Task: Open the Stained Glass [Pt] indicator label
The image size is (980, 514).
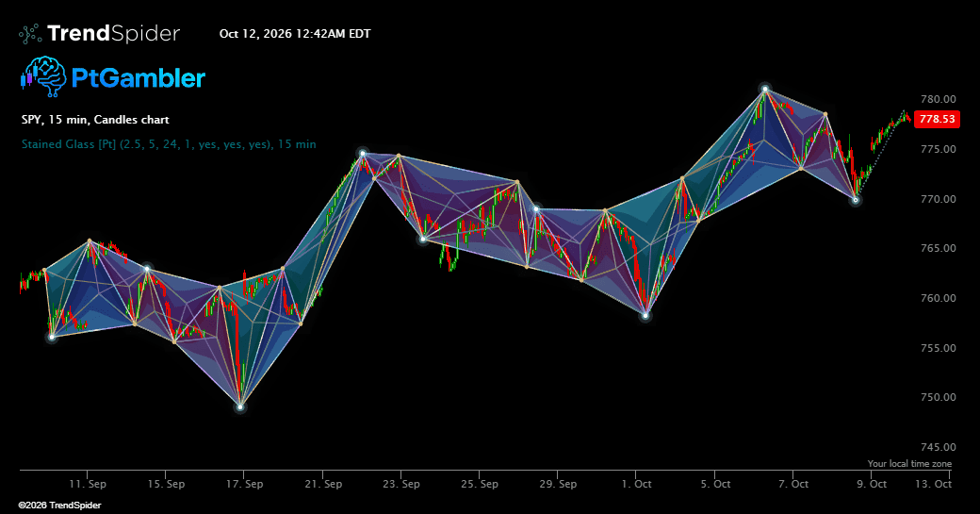Action: pyautogui.click(x=169, y=144)
